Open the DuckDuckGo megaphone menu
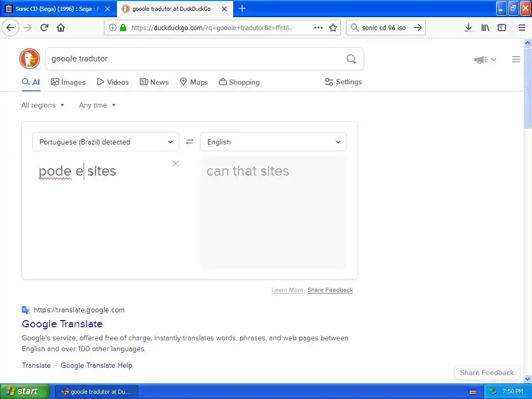This screenshot has height=399, width=532. 485,60
